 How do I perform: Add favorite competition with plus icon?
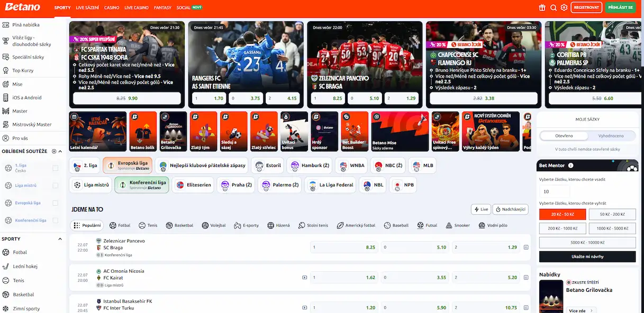pos(53,151)
